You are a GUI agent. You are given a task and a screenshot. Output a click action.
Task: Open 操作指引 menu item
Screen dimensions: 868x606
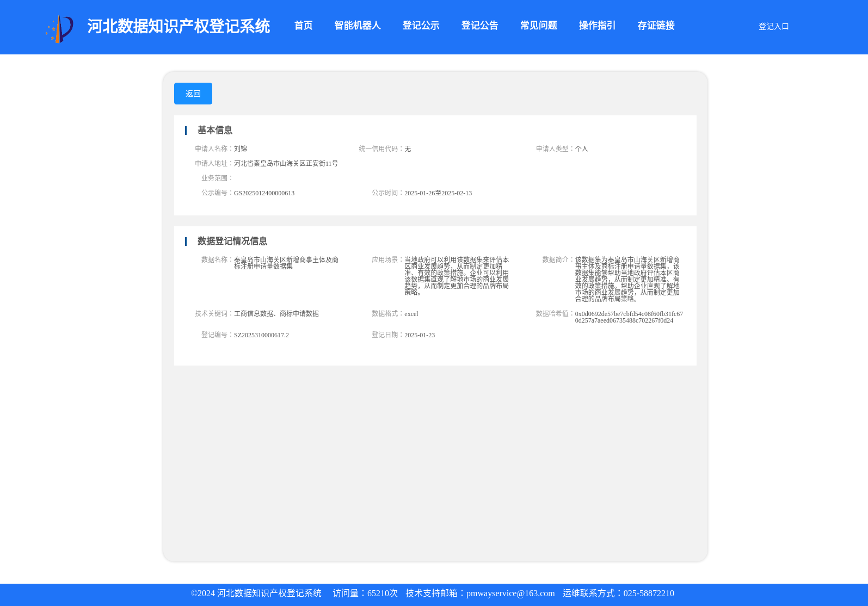click(597, 26)
